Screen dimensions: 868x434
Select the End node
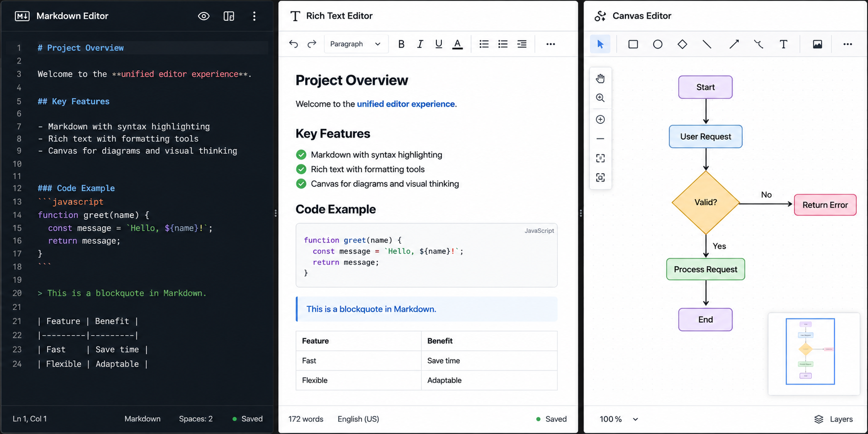706,320
